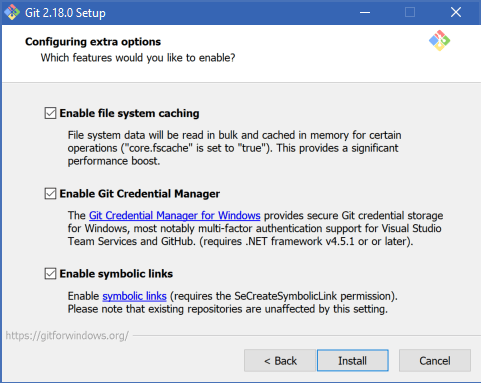Image resolution: width=481 pixels, height=383 pixels.
Task: Close the Git 2.18.0 Setup window
Action: 456,13
